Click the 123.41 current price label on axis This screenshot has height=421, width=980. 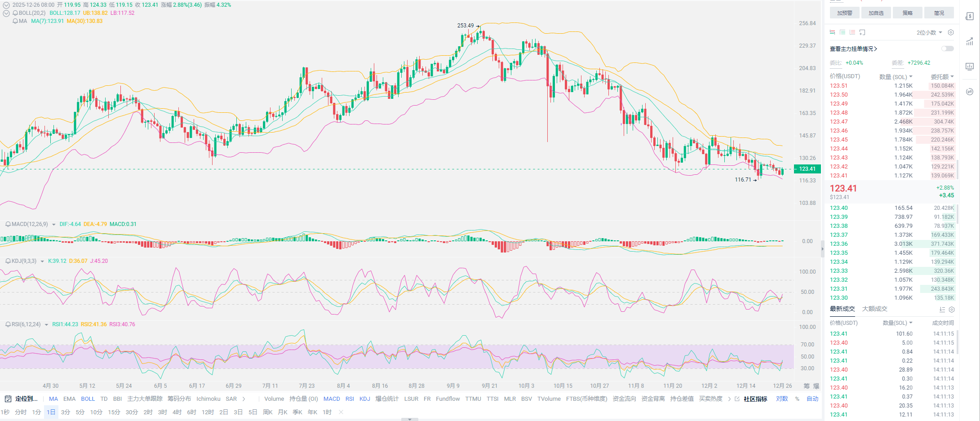click(x=807, y=169)
